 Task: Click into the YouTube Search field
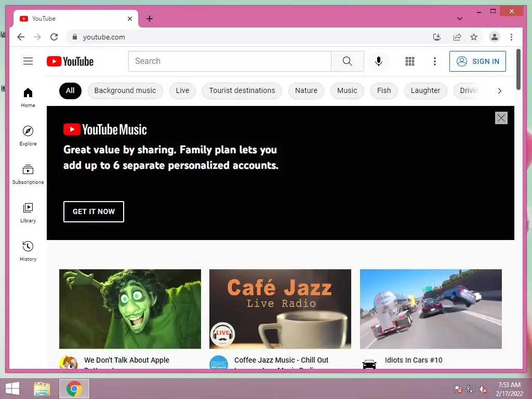tap(230, 61)
